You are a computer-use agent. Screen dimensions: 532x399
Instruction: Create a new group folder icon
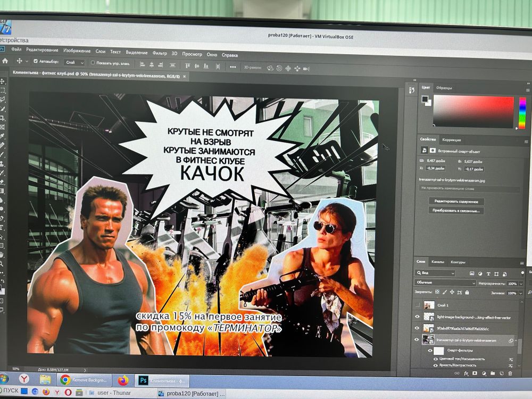(x=492, y=373)
